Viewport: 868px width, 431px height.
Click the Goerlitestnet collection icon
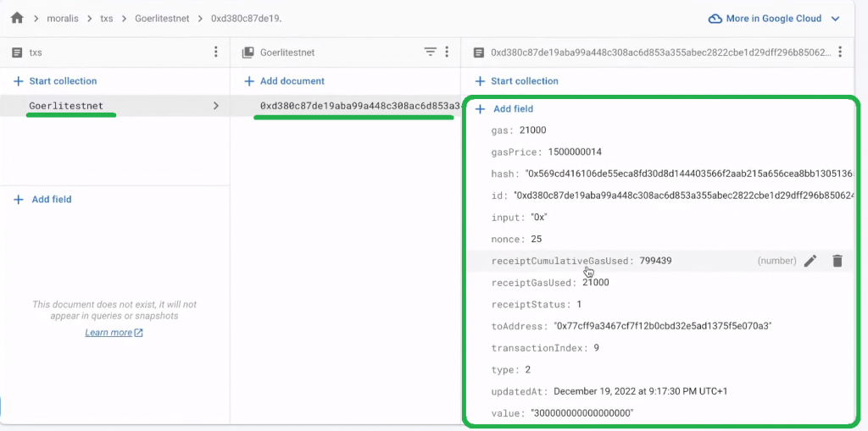248,52
